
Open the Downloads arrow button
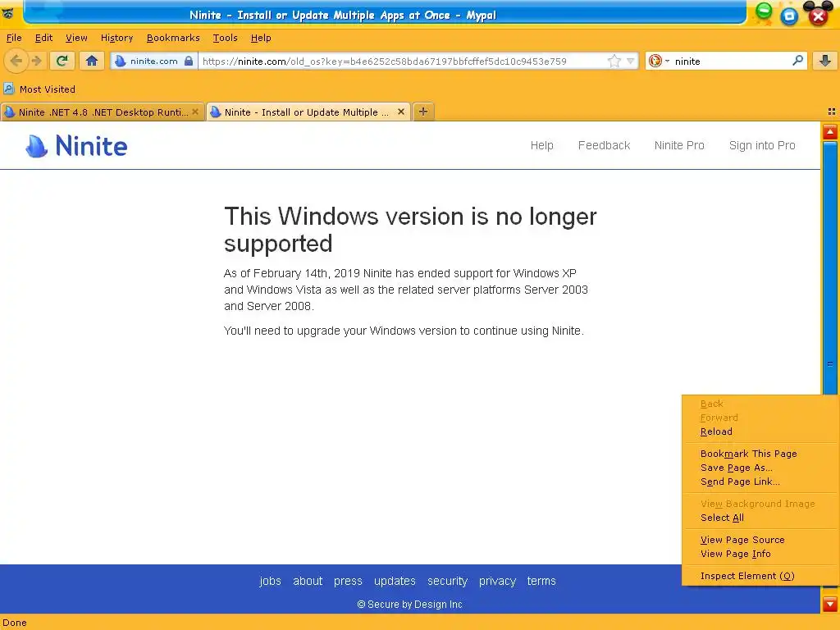click(825, 61)
